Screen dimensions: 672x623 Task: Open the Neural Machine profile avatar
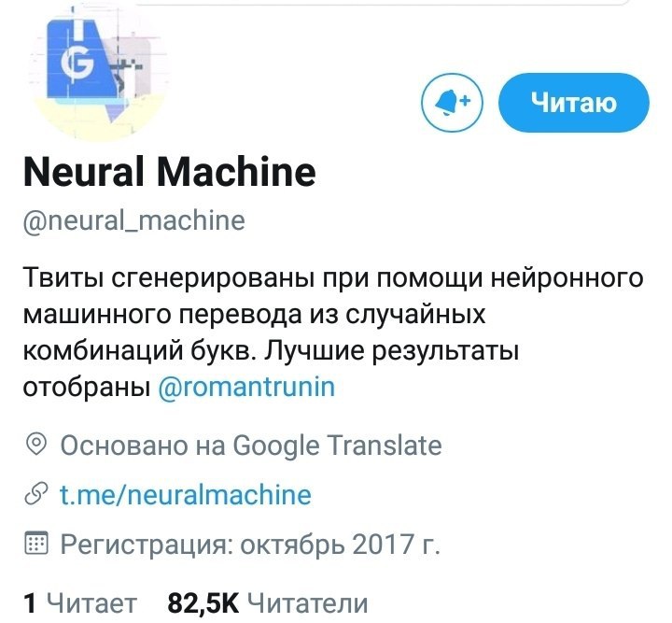tap(98, 73)
